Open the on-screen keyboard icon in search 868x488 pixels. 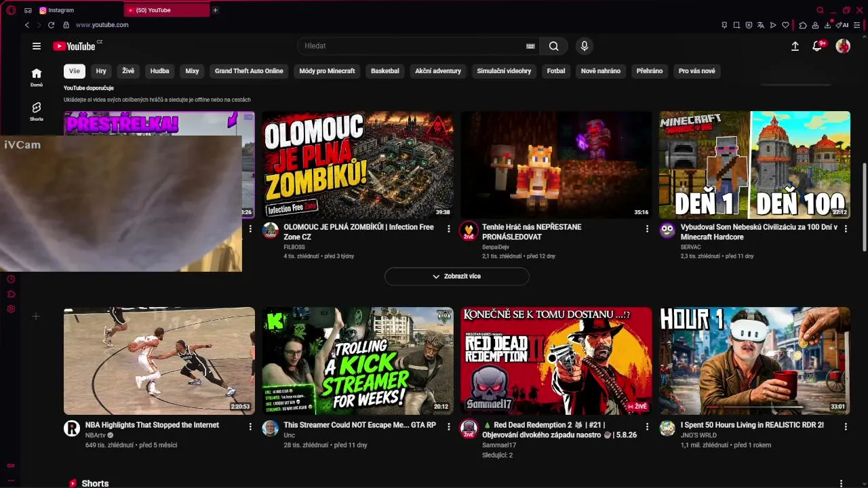530,46
